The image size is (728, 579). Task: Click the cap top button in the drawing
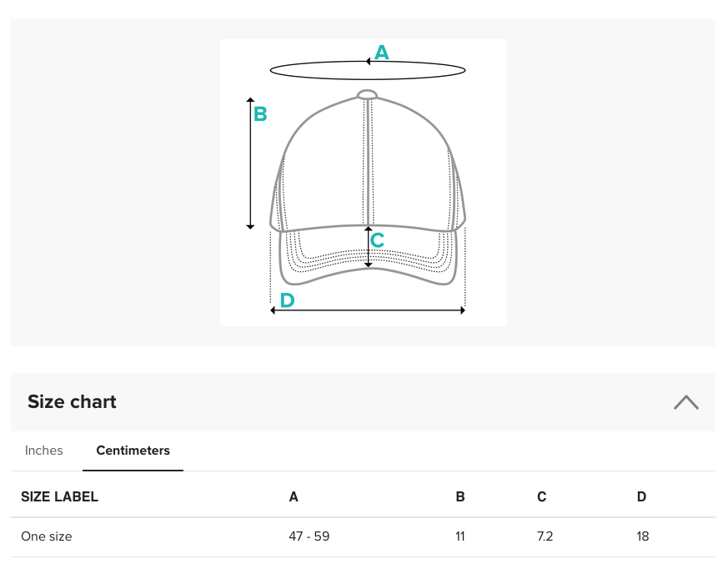coord(367,95)
